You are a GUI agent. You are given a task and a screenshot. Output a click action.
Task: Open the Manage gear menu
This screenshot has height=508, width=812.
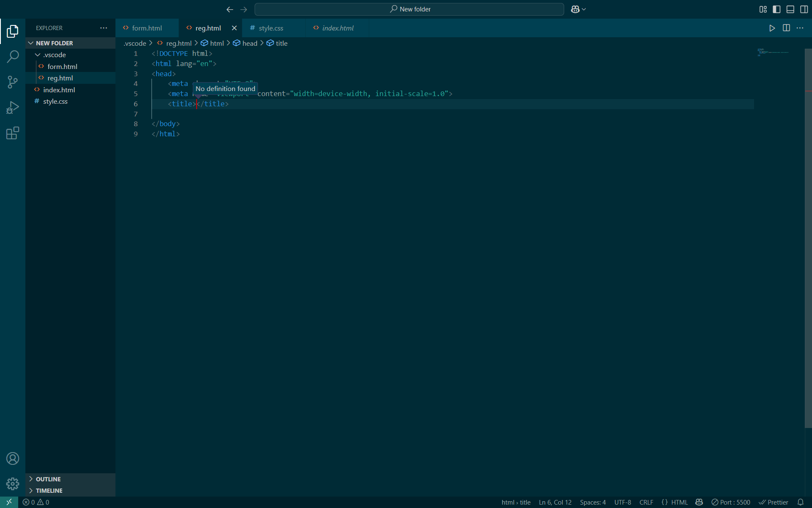(13, 484)
